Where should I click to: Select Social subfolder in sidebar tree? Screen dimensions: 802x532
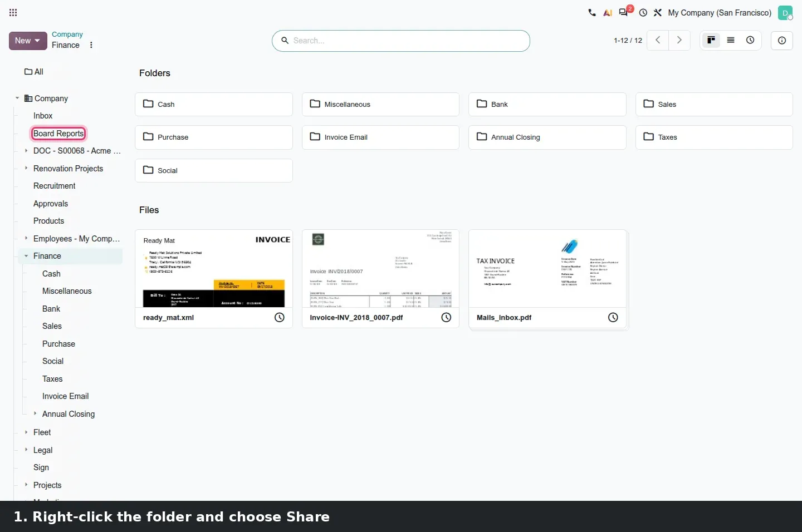(x=53, y=361)
